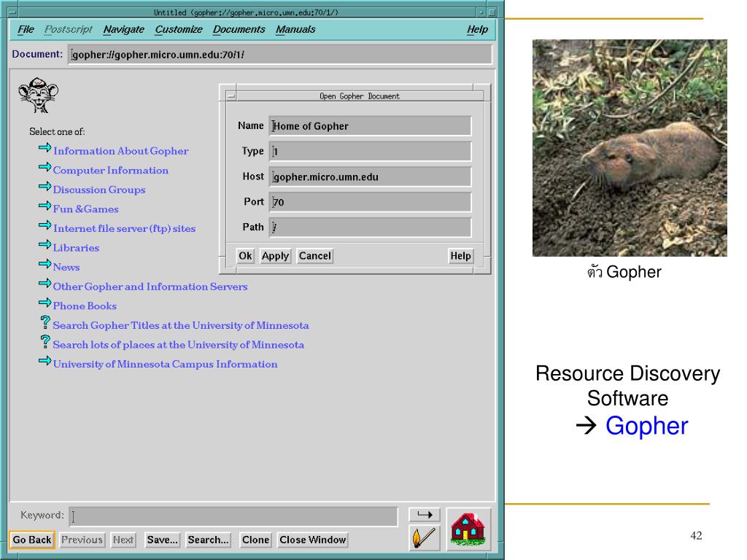747x560 pixels.
Task: Open Discussion Groups link
Action: pos(99,190)
